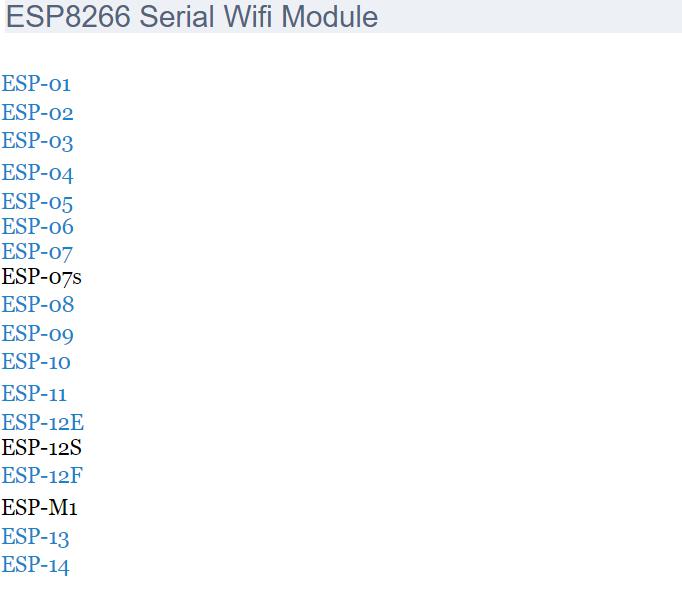The height and width of the screenshot is (599, 682).
Task: Click the ESP-12S text entry
Action: click(42, 448)
